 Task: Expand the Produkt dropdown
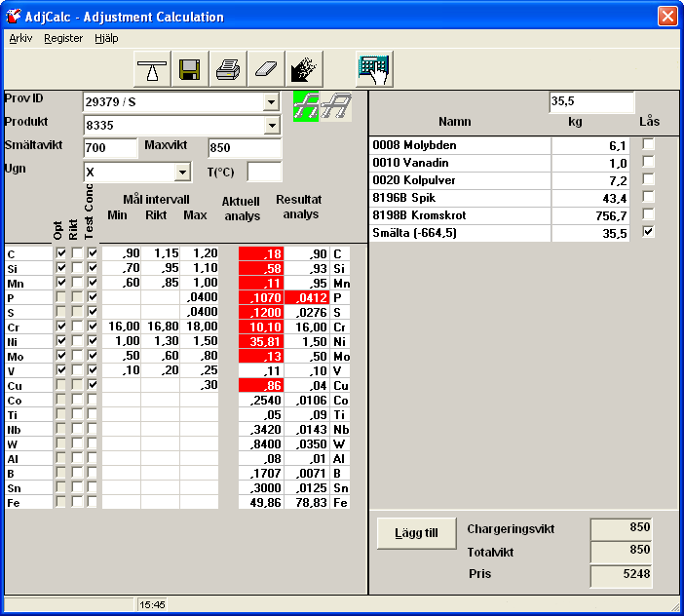(271, 126)
